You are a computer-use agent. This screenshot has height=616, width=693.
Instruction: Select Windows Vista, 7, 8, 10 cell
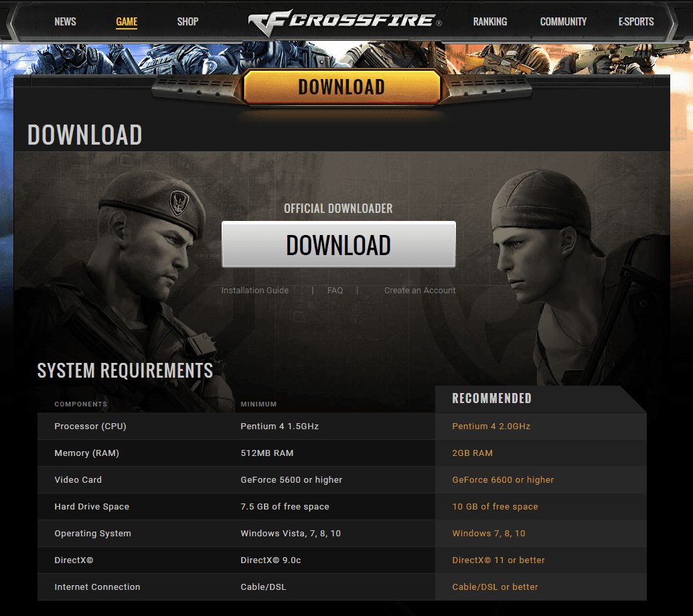click(x=291, y=534)
